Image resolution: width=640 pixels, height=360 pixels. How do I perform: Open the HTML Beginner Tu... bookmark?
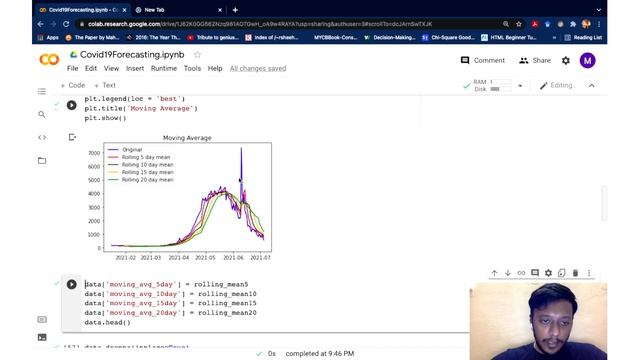tap(509, 38)
